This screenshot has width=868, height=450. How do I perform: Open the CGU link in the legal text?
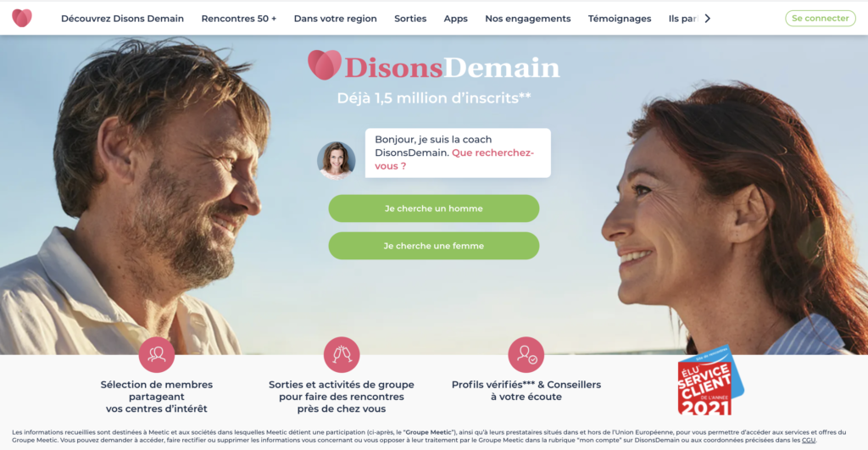click(808, 440)
